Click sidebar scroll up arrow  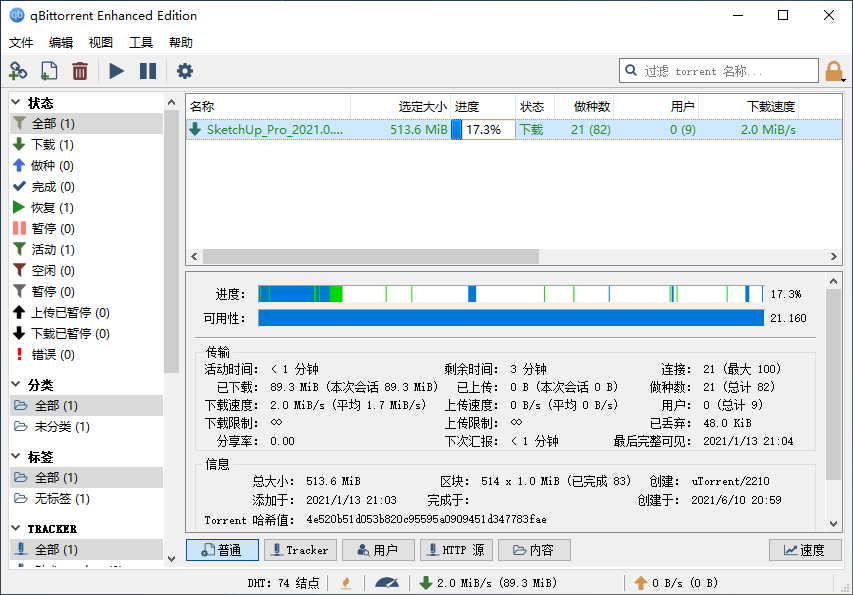pos(171,102)
